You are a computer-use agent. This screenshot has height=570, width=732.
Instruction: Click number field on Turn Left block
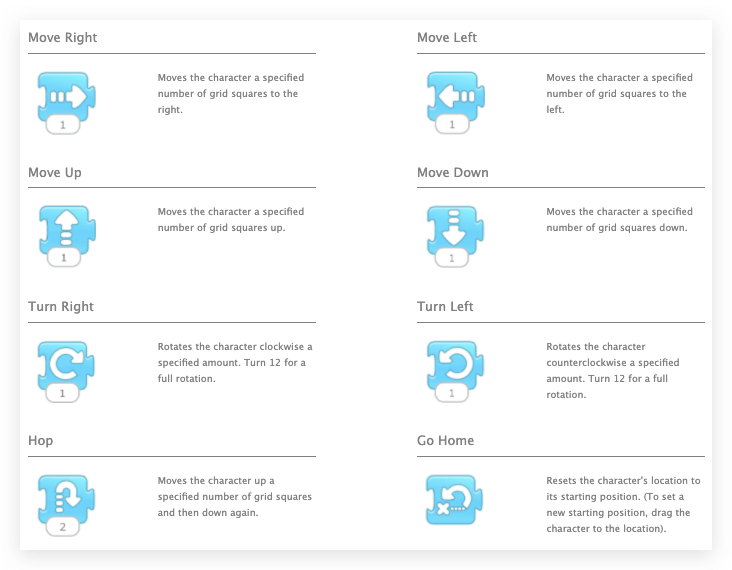click(x=451, y=393)
